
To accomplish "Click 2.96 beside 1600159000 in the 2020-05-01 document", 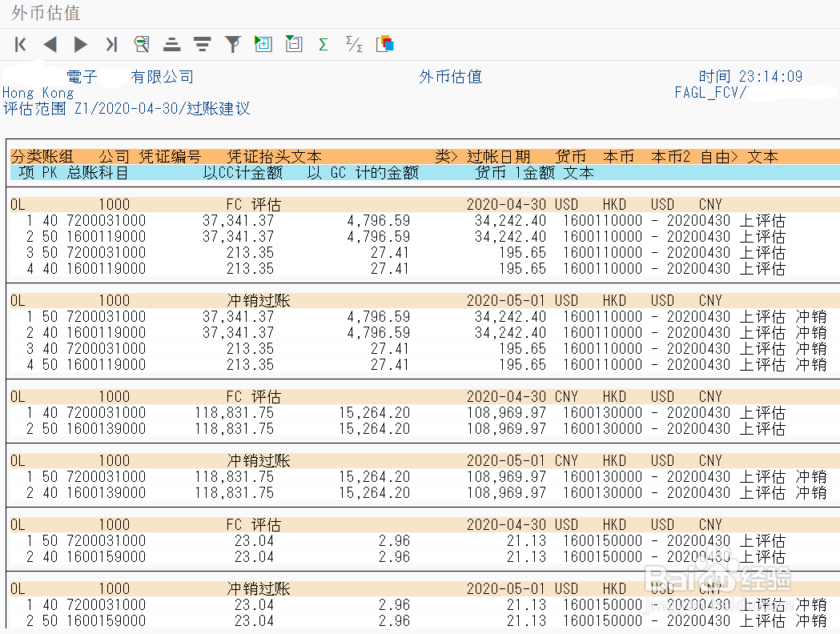I will (394, 621).
